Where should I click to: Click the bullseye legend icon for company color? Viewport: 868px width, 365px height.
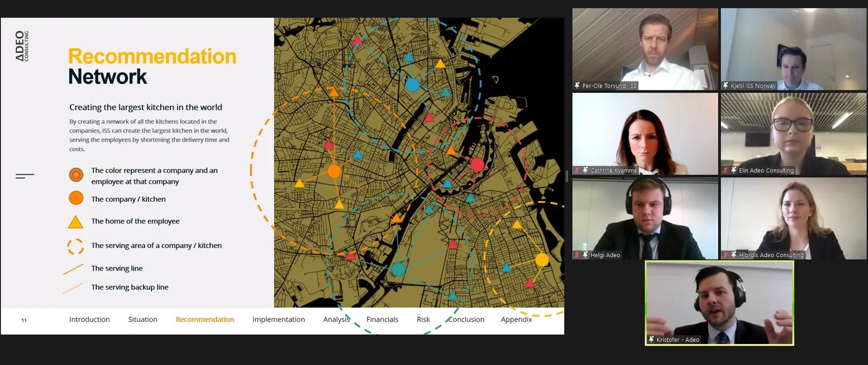(x=76, y=175)
